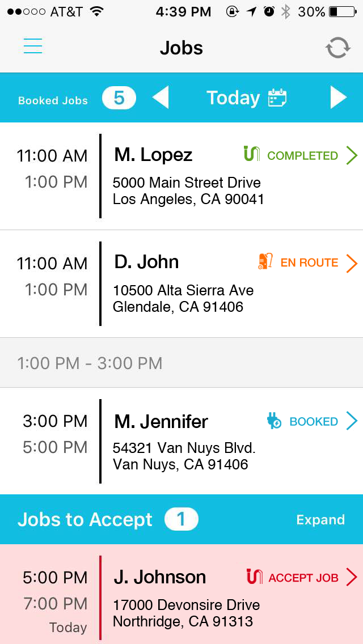The width and height of the screenshot is (363, 644).
Task: Tap the Jobs to Accept count badge
Action: pyautogui.click(x=181, y=519)
